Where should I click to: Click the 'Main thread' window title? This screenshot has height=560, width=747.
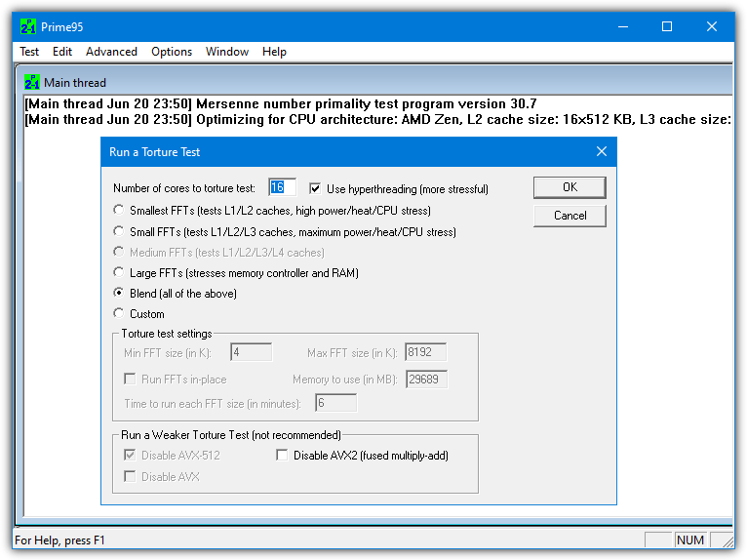click(75, 83)
